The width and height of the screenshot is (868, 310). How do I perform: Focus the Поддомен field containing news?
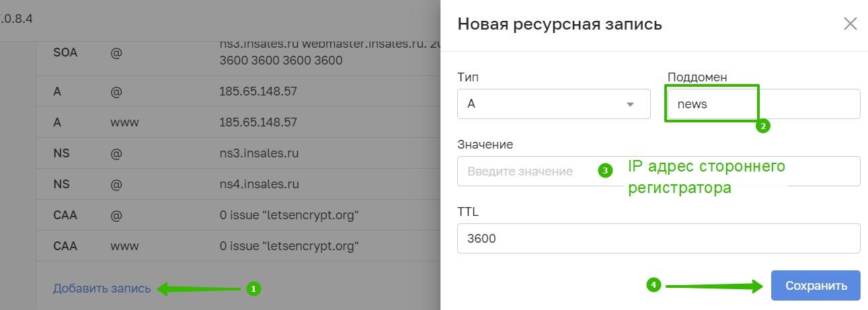tap(764, 104)
